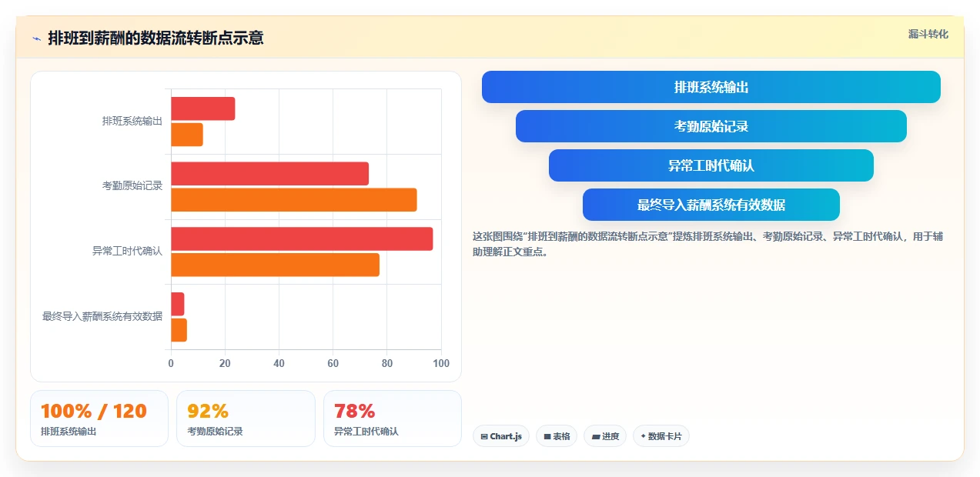This screenshot has height=477, width=980.
Task: Click the orange bar for 最终导入薪酬系统有效数据
Action: (179, 330)
